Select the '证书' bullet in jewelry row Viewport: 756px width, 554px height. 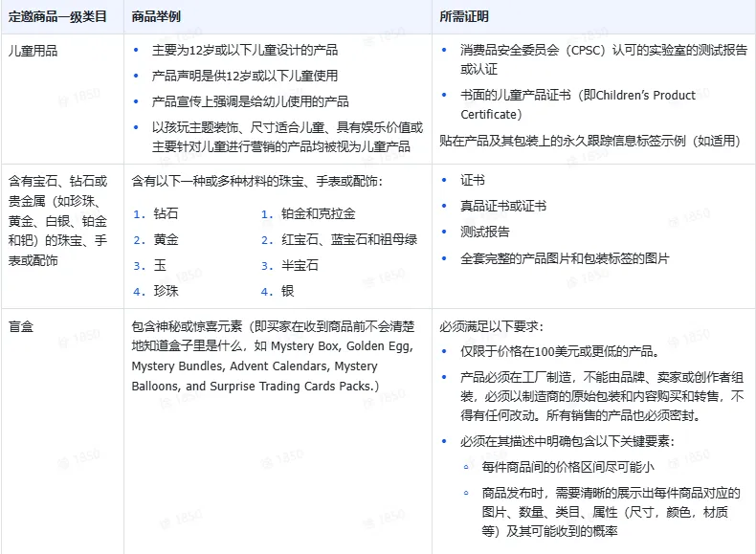[473, 180]
